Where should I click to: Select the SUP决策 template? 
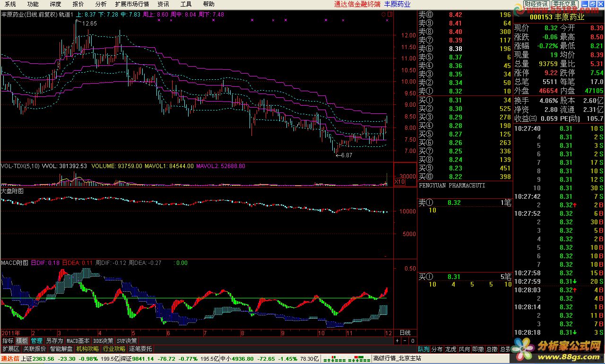coord(127,340)
